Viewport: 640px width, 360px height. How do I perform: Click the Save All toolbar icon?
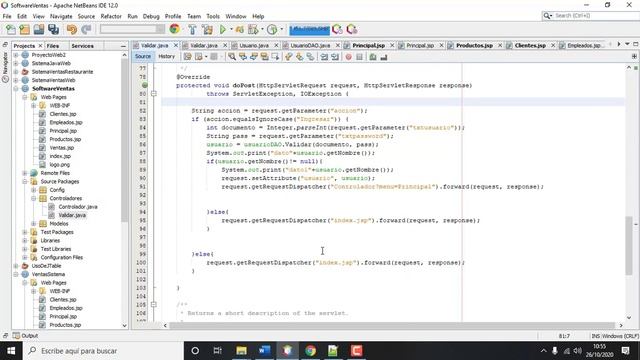click(x=53, y=29)
